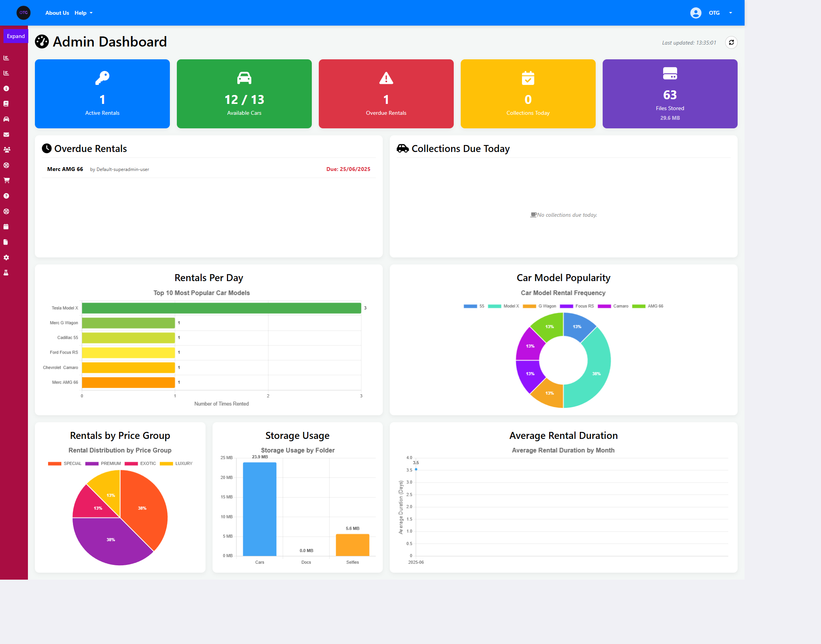
Task: Click No collections due today message
Action: [563, 215]
